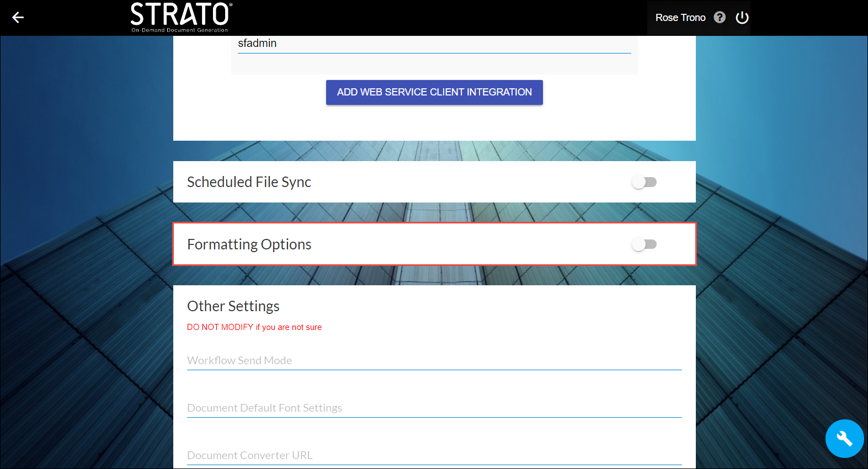Click the Workflow Send Mode field
The image size is (868, 469).
pos(434,360)
